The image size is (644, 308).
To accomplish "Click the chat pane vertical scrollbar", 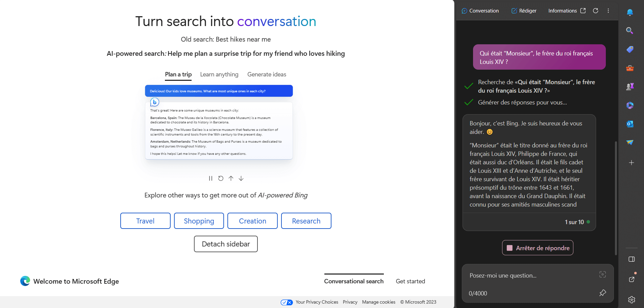I will click(616, 198).
